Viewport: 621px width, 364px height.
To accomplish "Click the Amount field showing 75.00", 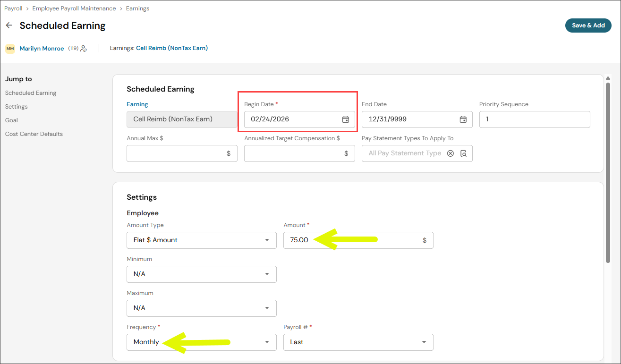I will [358, 240].
